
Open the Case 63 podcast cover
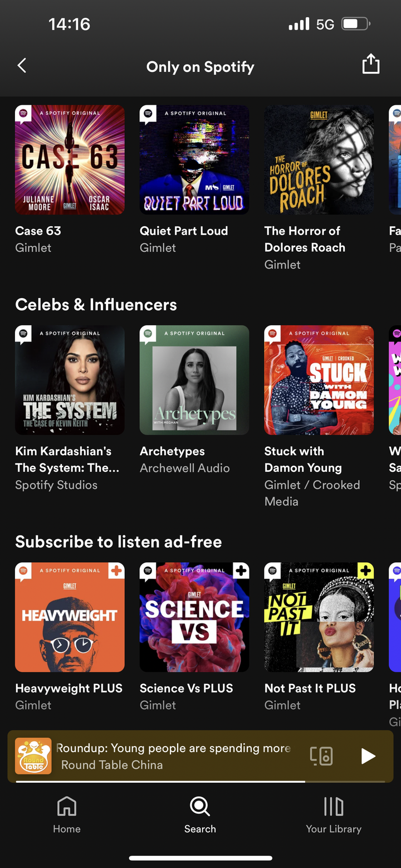70,160
